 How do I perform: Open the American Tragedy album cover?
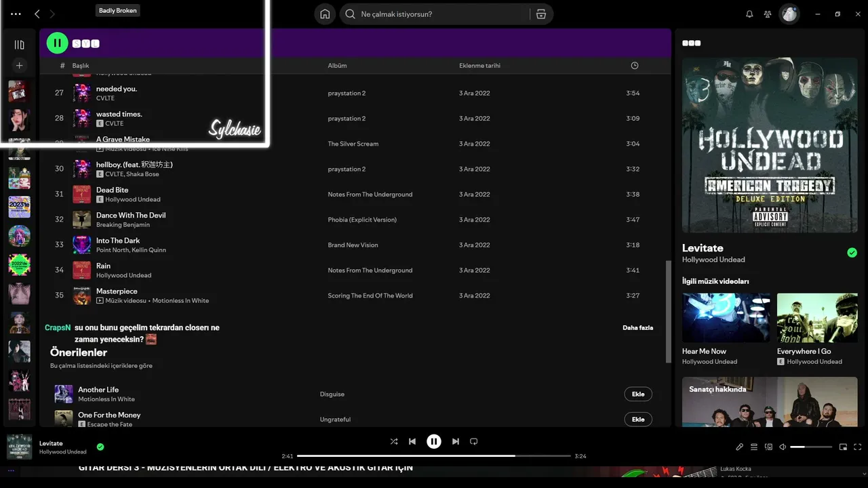point(770,145)
